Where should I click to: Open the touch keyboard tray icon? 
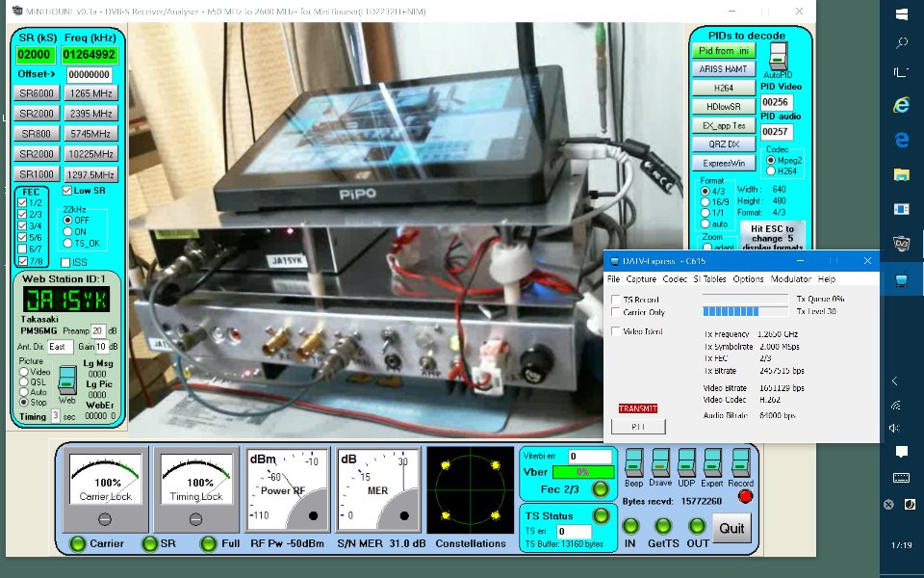tap(901, 479)
